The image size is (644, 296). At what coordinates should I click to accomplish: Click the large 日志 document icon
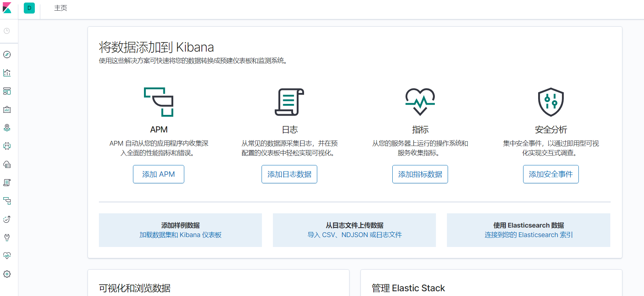pos(289,102)
